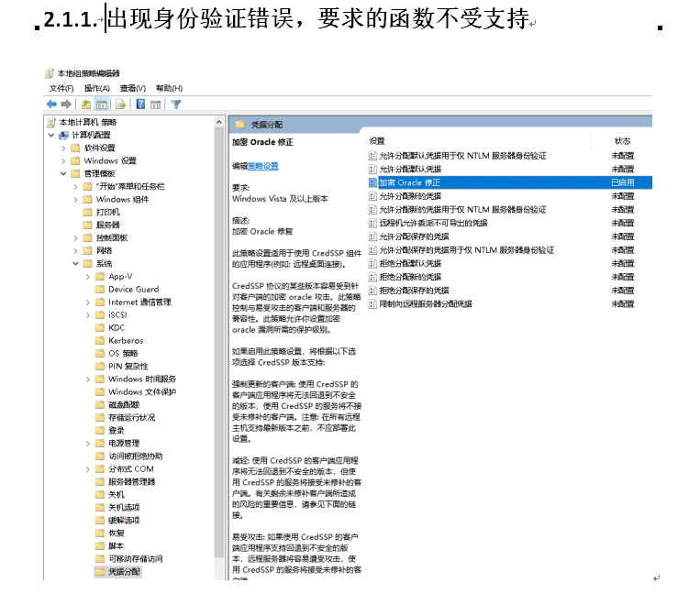Click the blue Back arrow toolbar icon
The height and width of the screenshot is (594, 700).
click(x=51, y=104)
